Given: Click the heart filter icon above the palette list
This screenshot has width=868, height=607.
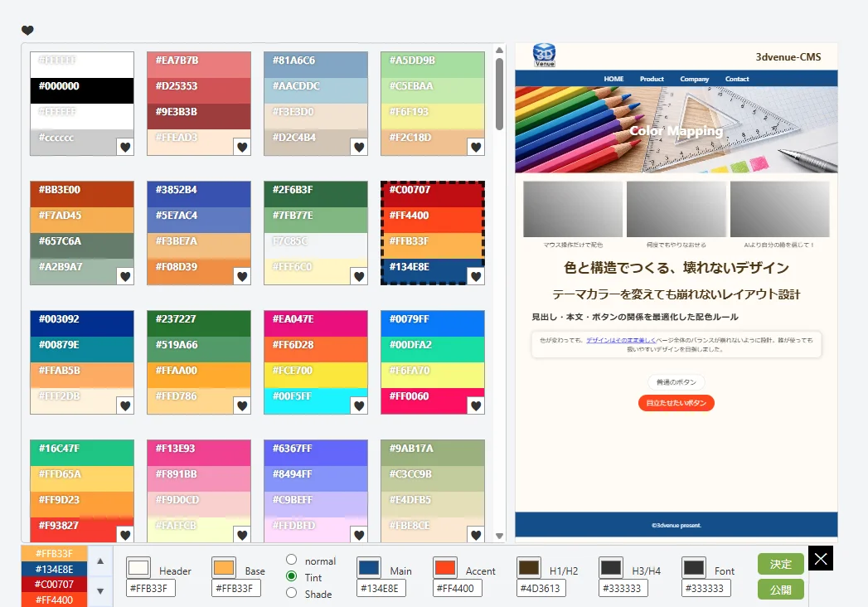Looking at the screenshot, I should [x=27, y=30].
